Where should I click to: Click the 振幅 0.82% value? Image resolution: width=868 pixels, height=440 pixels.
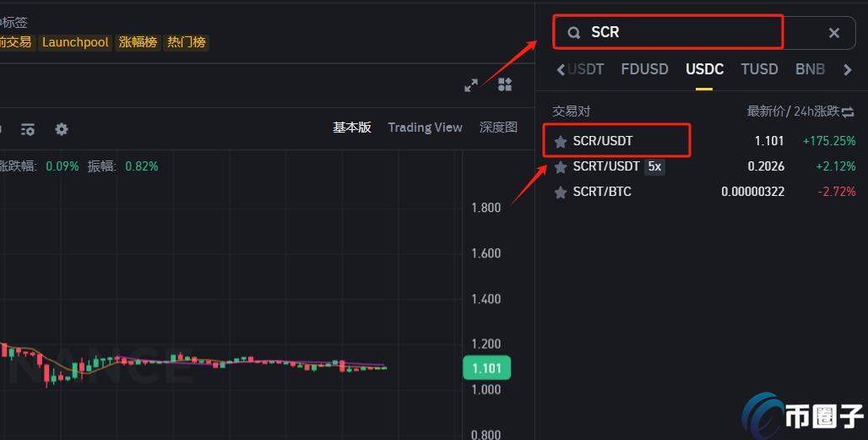[x=142, y=166]
